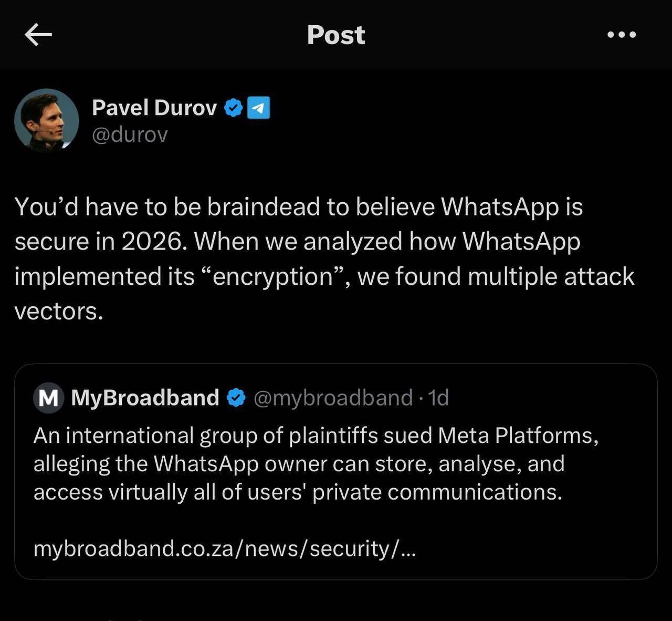Image resolution: width=672 pixels, height=621 pixels.
Task: Tap the @mybroadband handle
Action: coord(333,398)
